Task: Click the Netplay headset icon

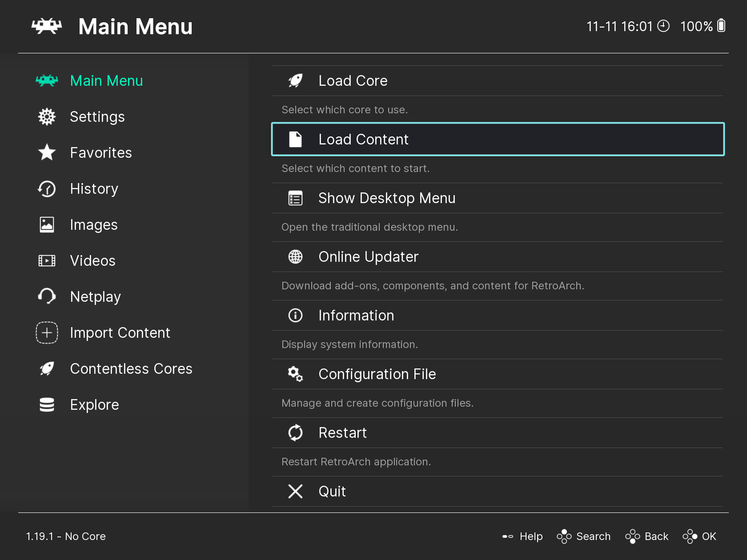Action: pyautogui.click(x=47, y=296)
